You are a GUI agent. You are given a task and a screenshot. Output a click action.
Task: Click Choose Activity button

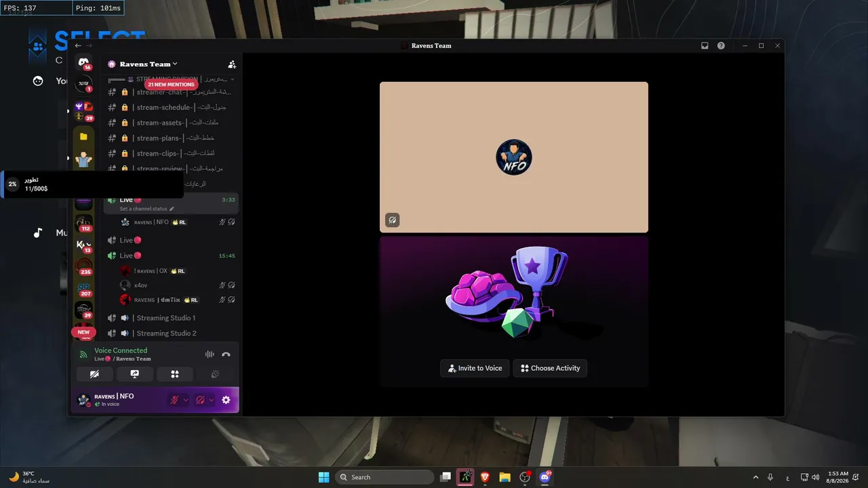550,368
